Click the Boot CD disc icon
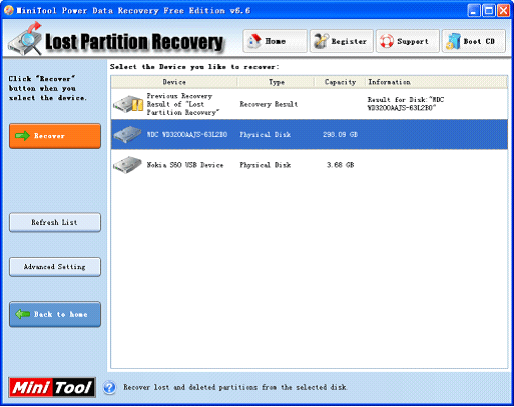 (x=453, y=41)
